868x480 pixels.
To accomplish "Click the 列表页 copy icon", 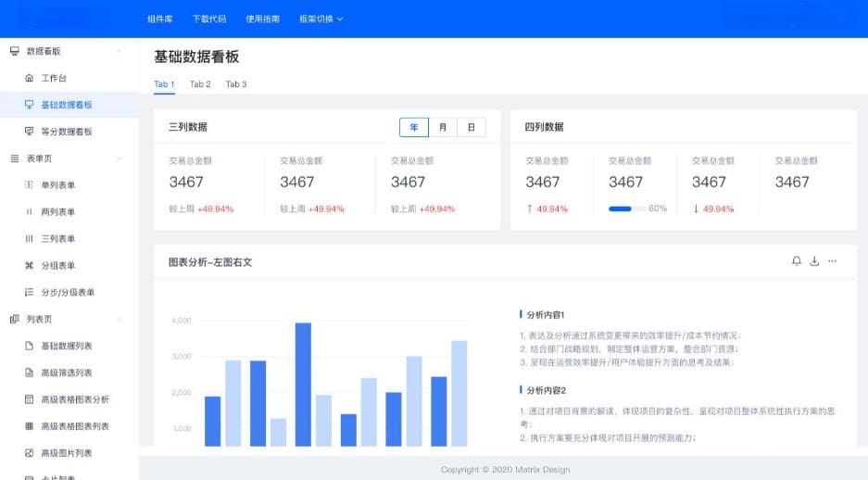I will (15, 319).
